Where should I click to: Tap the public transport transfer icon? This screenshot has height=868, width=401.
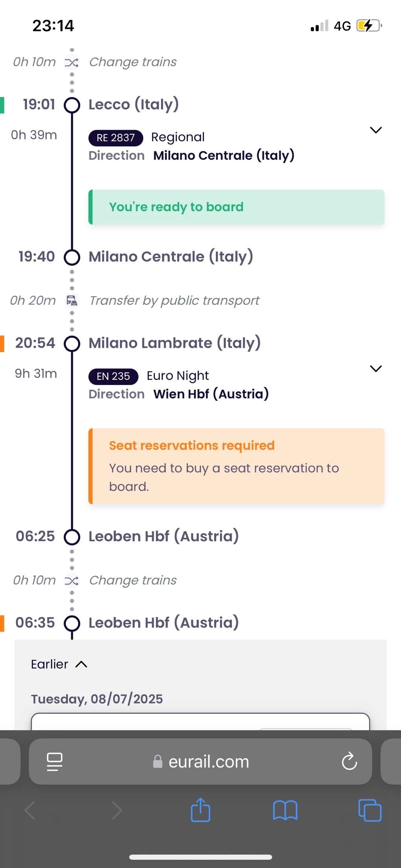[x=72, y=300]
